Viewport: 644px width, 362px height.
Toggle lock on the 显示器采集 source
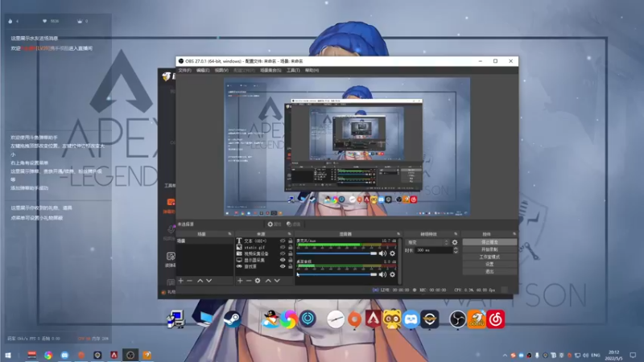click(x=291, y=260)
